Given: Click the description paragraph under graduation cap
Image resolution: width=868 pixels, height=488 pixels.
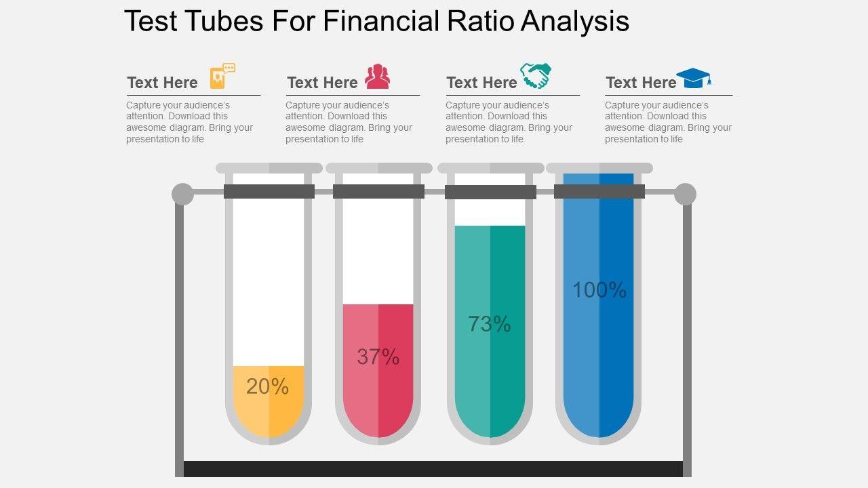Looking at the screenshot, I should click(668, 122).
